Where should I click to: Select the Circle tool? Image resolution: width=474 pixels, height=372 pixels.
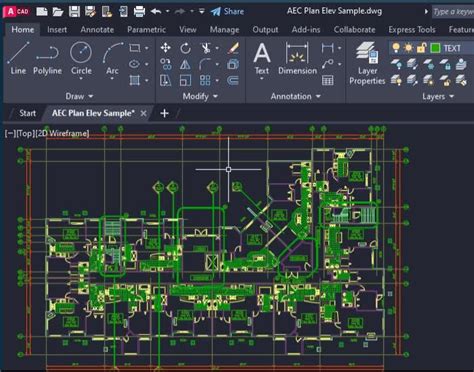pyautogui.click(x=81, y=58)
